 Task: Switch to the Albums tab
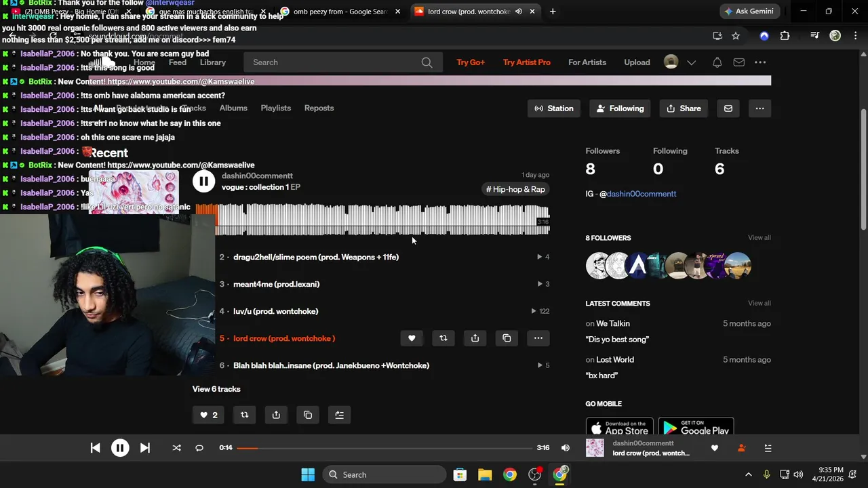[233, 108]
